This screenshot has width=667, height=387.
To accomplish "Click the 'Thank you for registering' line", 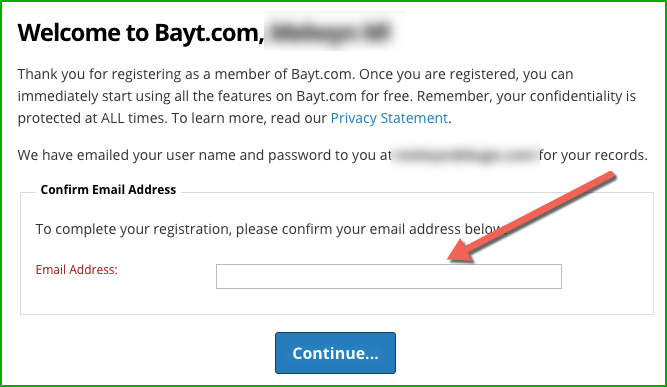I will tap(295, 74).
